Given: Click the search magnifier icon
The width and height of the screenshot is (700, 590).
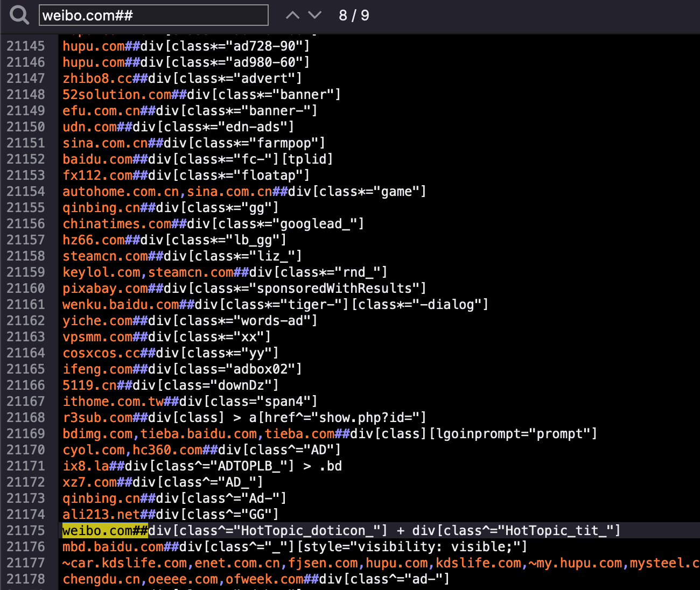Looking at the screenshot, I should pos(19,15).
